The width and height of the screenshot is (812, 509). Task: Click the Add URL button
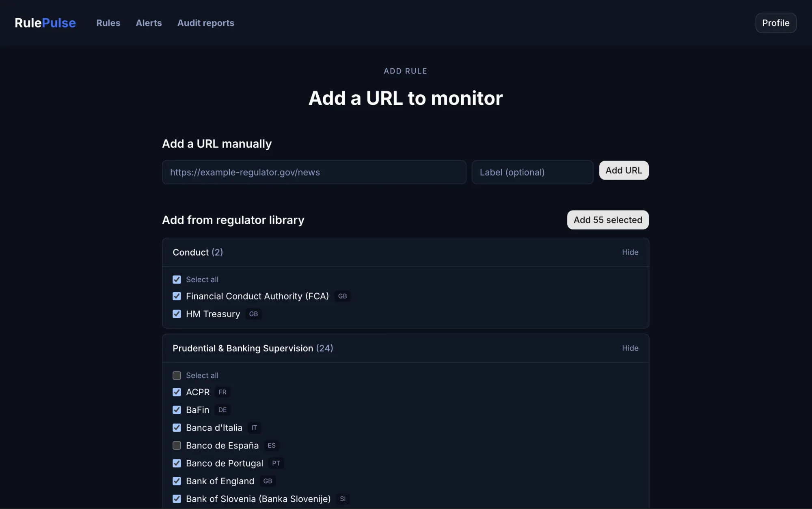coord(624,170)
